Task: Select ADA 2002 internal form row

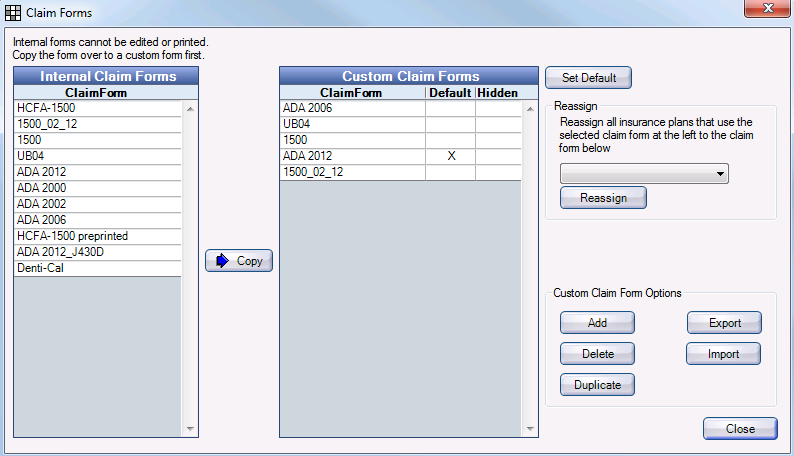Action: coord(98,204)
